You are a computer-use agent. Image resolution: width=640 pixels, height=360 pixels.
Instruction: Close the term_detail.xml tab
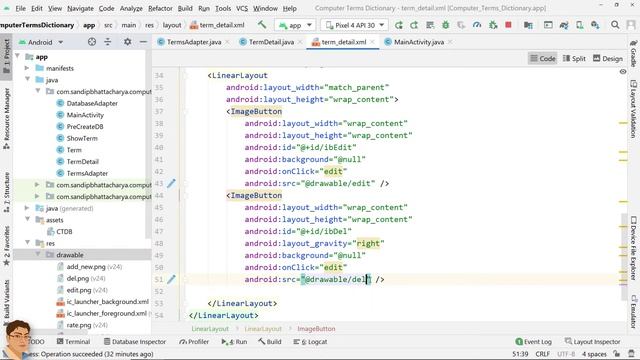tap(372, 42)
